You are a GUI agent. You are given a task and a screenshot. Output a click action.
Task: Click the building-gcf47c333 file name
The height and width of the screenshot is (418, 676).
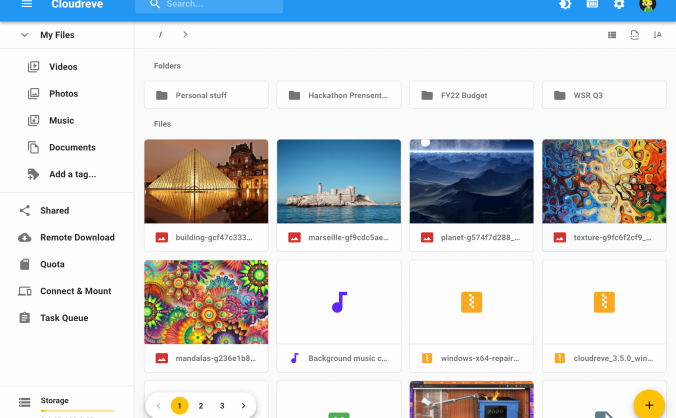click(214, 237)
